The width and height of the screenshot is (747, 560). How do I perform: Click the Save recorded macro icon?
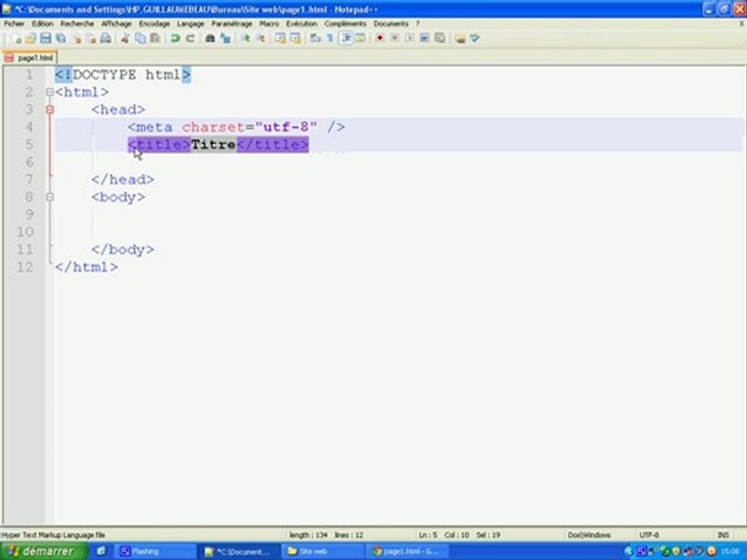(440, 39)
